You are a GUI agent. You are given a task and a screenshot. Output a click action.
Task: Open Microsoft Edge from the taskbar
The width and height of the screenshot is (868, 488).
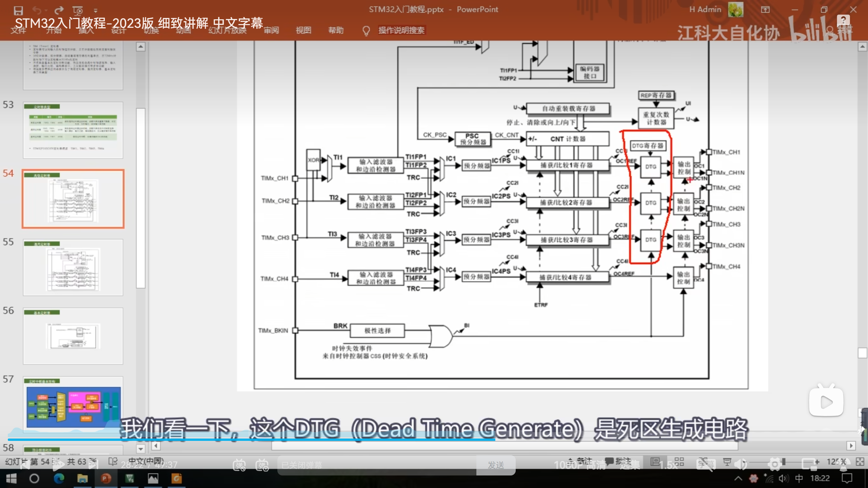point(59,479)
